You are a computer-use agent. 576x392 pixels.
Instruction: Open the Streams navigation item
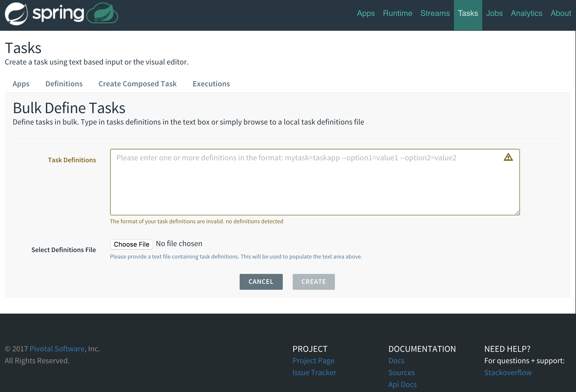click(435, 13)
